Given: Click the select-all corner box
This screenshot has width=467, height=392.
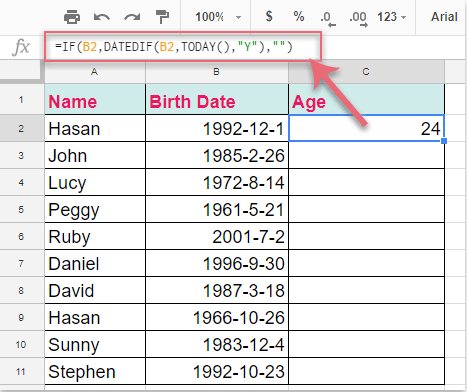Looking at the screenshot, I should [x=21, y=71].
